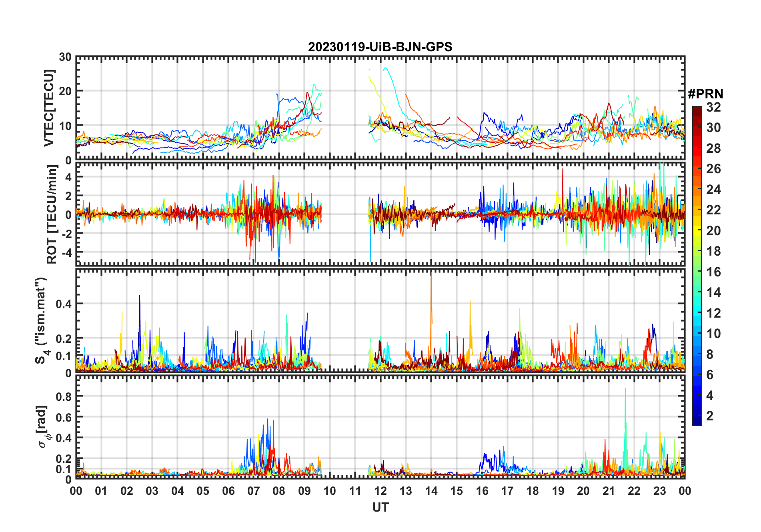Click the "-4" tick on the ROT axis
Image resolution: width=761 pixels, height=532 pixels.
point(66,252)
